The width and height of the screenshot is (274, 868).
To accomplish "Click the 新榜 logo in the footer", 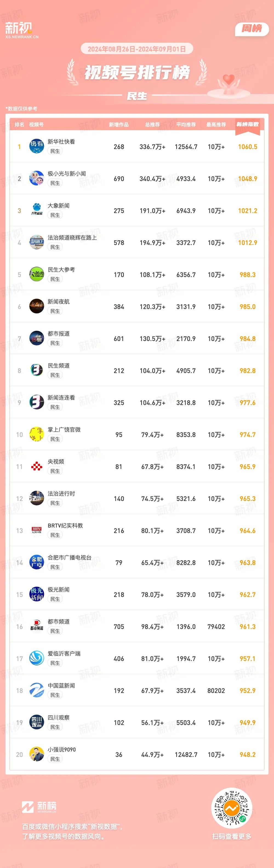I will tap(39, 807).
